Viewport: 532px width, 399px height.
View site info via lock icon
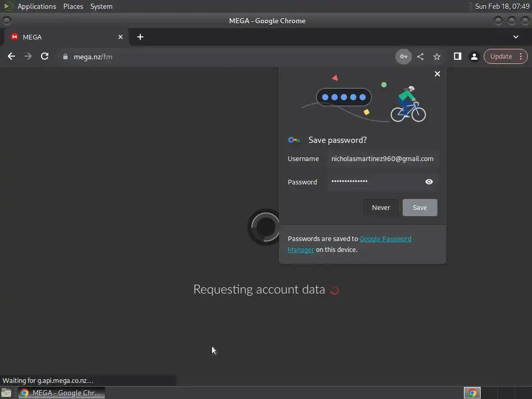(65, 57)
